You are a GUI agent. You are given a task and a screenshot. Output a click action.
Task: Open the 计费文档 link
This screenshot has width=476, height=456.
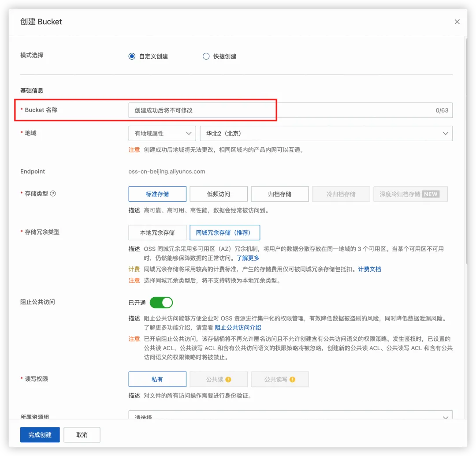pyautogui.click(x=369, y=269)
